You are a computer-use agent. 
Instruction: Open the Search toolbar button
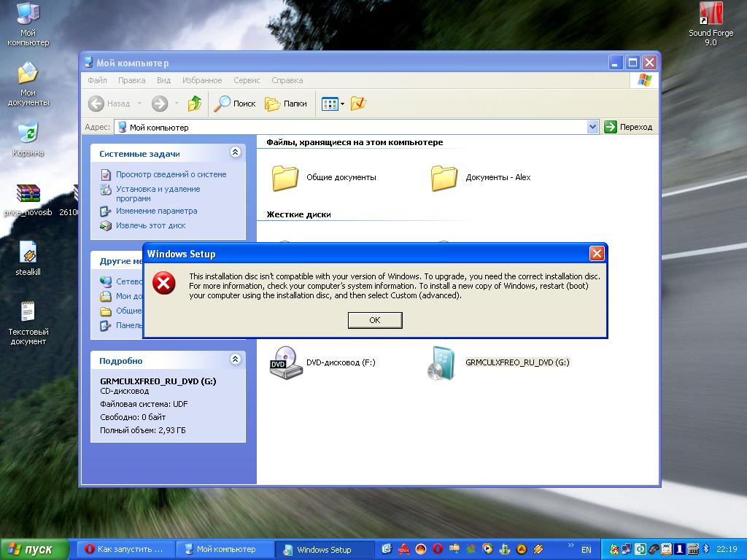pyautogui.click(x=234, y=104)
